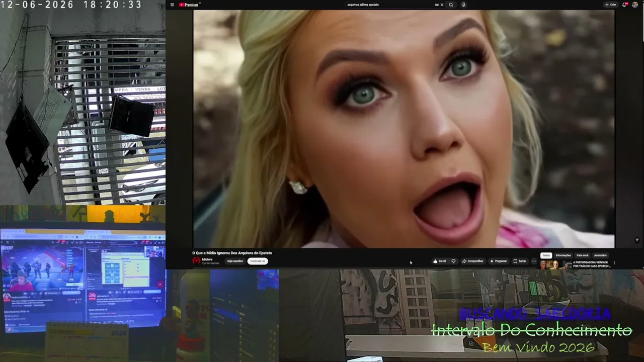644x362 pixels.
Task: Subscribe with the 'Inscrever-se' button
Action: click(258, 261)
